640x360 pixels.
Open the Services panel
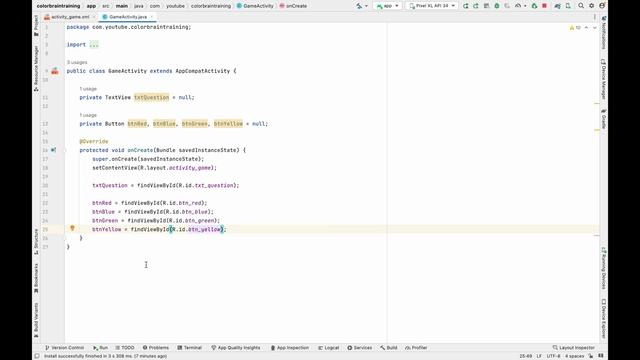click(360, 348)
